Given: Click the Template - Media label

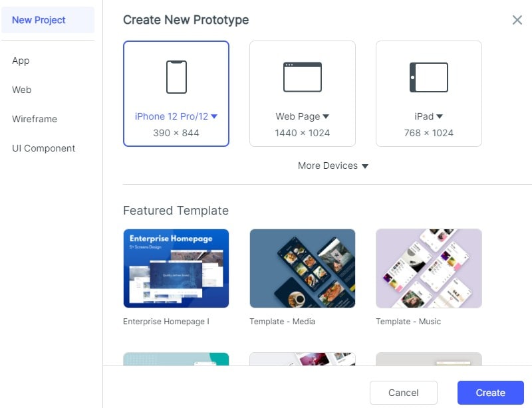Looking at the screenshot, I should pos(283,322).
